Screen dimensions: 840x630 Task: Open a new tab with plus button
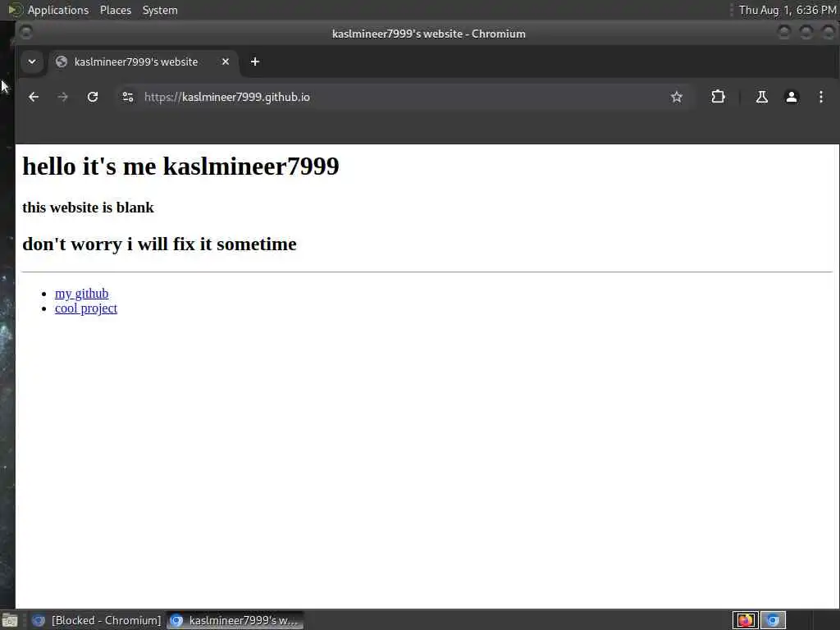(255, 62)
